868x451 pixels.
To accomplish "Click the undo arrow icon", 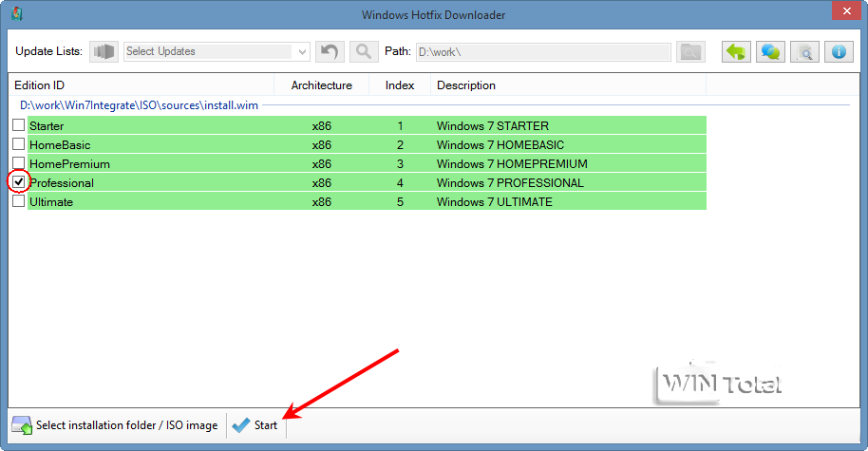I will [x=330, y=52].
